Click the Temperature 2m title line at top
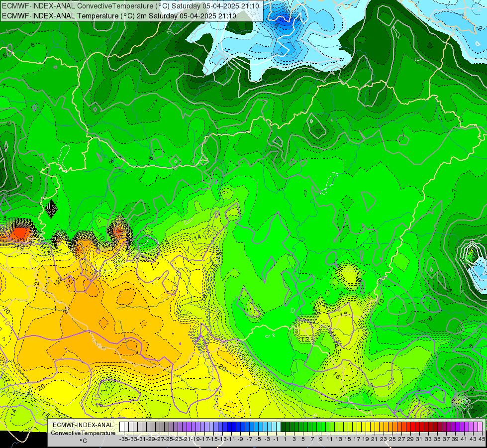 [x=119, y=16]
